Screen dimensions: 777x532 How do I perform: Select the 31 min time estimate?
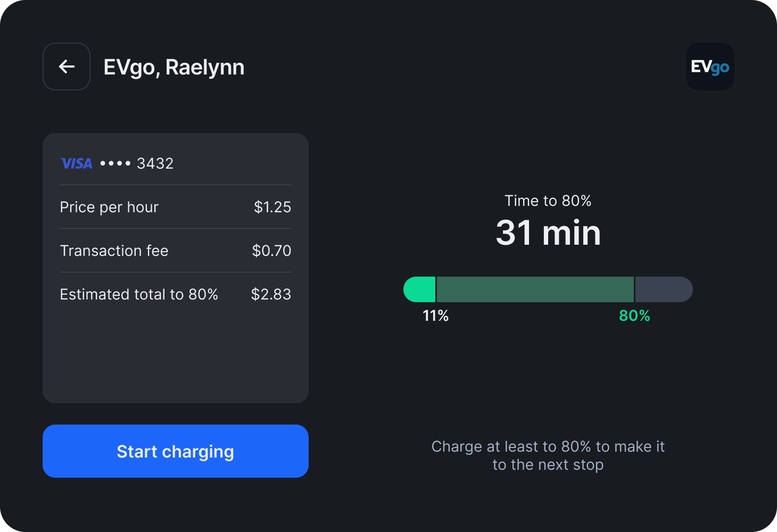(x=548, y=232)
